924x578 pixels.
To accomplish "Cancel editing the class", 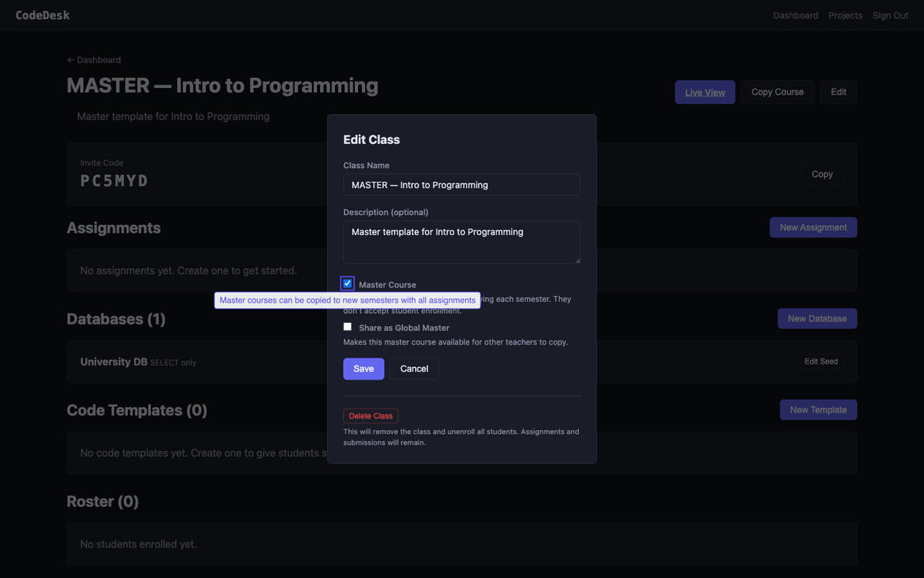I will (414, 368).
